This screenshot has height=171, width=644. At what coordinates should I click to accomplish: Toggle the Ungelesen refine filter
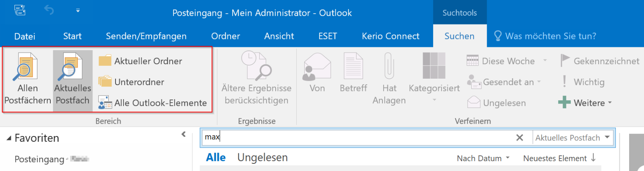496,103
